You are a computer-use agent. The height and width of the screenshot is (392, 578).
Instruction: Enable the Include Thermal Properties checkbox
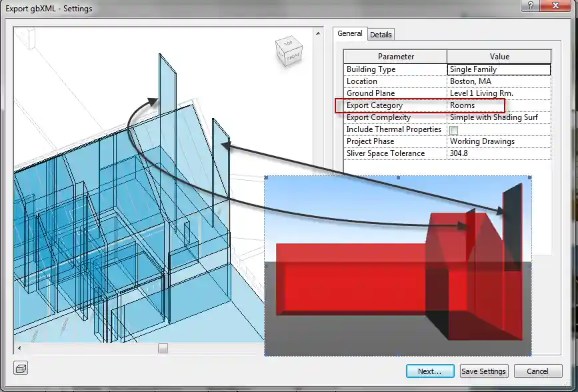click(x=454, y=130)
